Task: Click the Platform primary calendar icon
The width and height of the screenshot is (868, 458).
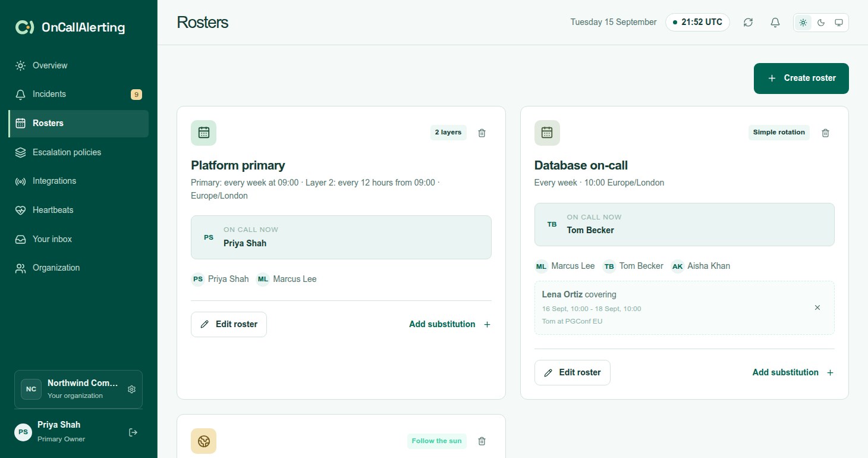Action: coord(203,133)
